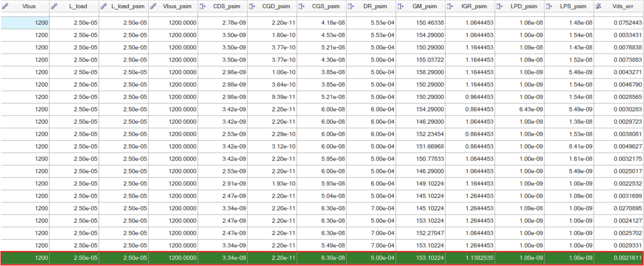Select CGD_psim value 3.64e-10

pos(283,85)
